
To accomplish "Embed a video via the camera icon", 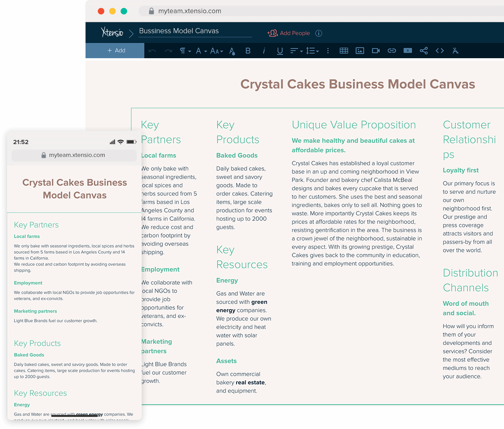I will 376,50.
